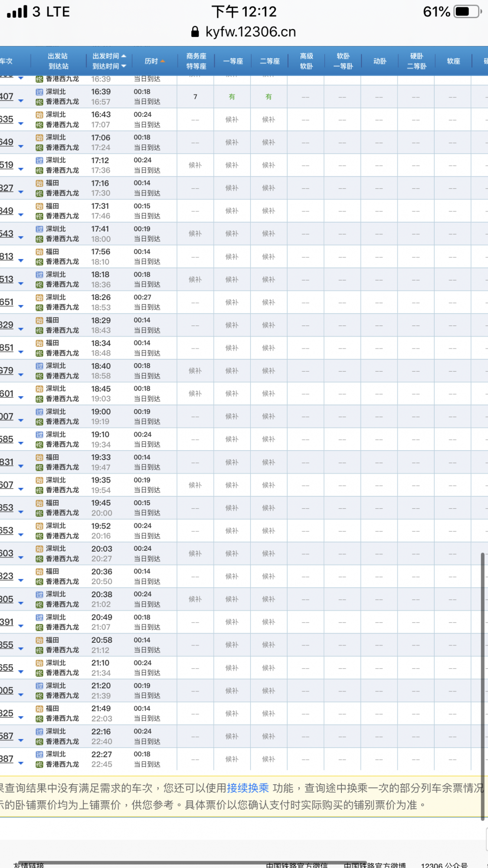This screenshot has width=488, height=868.
Task: Click the terminal station icon for the 18:29 train
Action: [x=39, y=331]
